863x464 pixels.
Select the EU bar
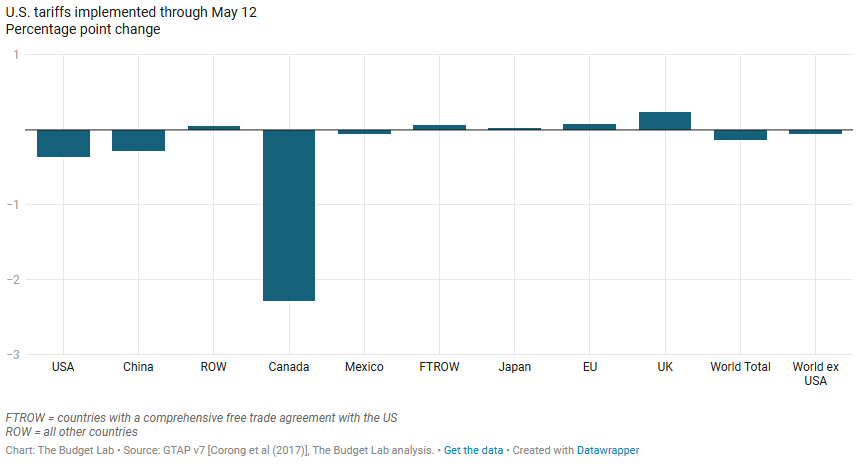pos(590,127)
